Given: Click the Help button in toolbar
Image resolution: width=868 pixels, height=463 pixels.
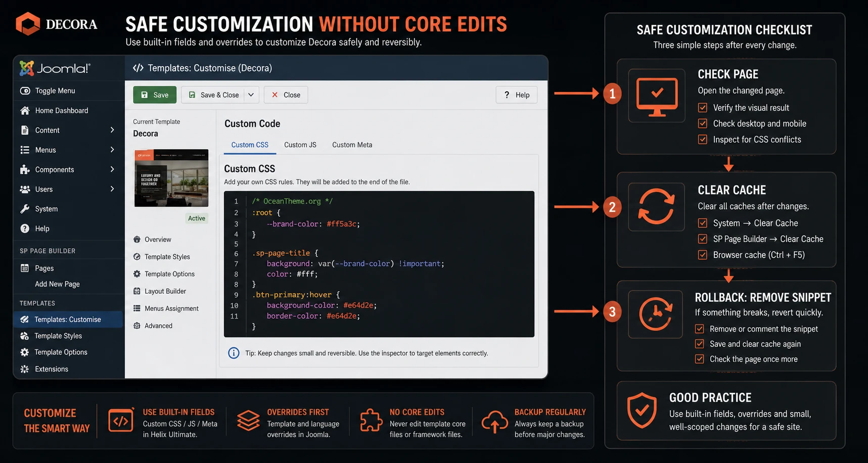Looking at the screenshot, I should (517, 95).
